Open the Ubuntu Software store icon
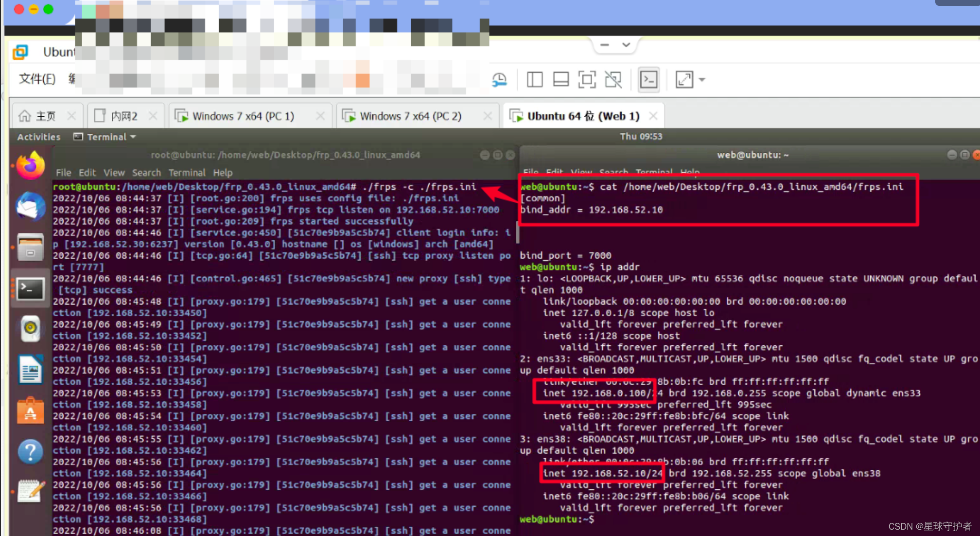 30,411
